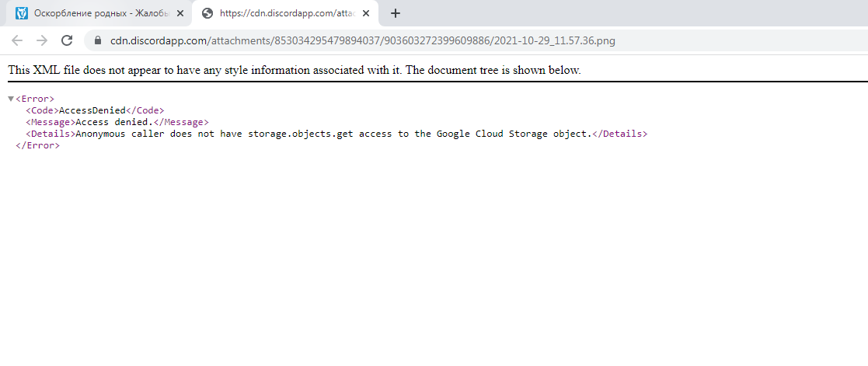
Task: Go back to the previous page
Action: [17, 40]
